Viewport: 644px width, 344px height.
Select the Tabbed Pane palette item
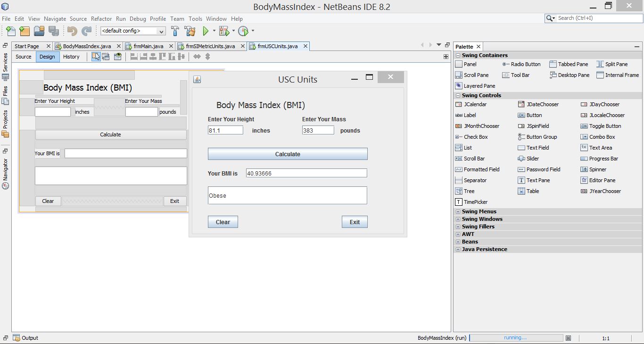click(x=569, y=64)
